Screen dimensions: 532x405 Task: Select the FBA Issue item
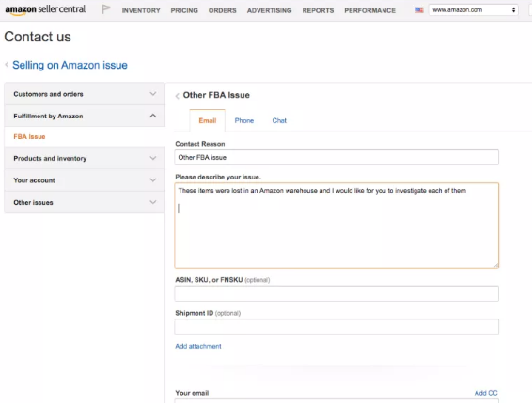coord(29,136)
